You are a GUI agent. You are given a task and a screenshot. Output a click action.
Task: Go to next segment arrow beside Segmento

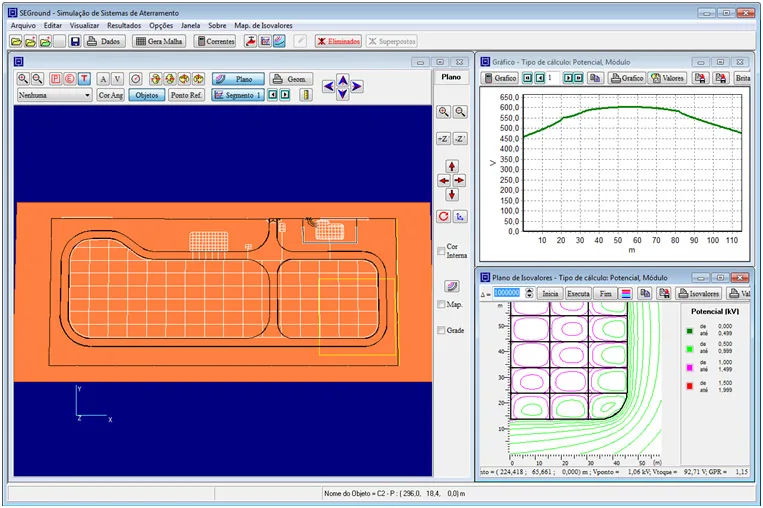285,95
